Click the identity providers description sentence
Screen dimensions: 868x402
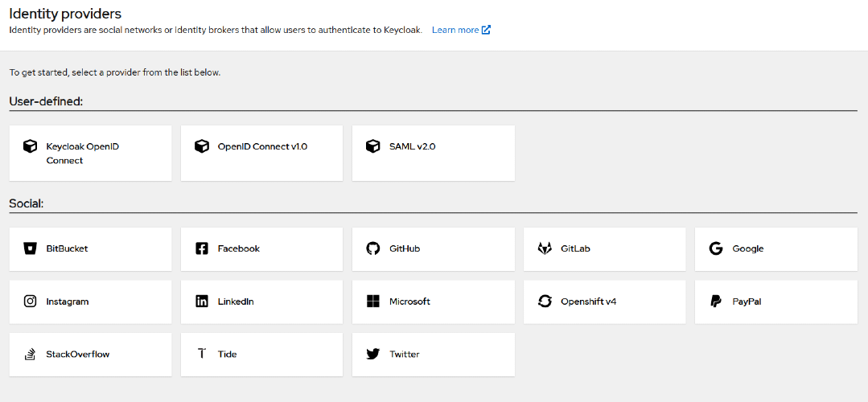point(216,30)
